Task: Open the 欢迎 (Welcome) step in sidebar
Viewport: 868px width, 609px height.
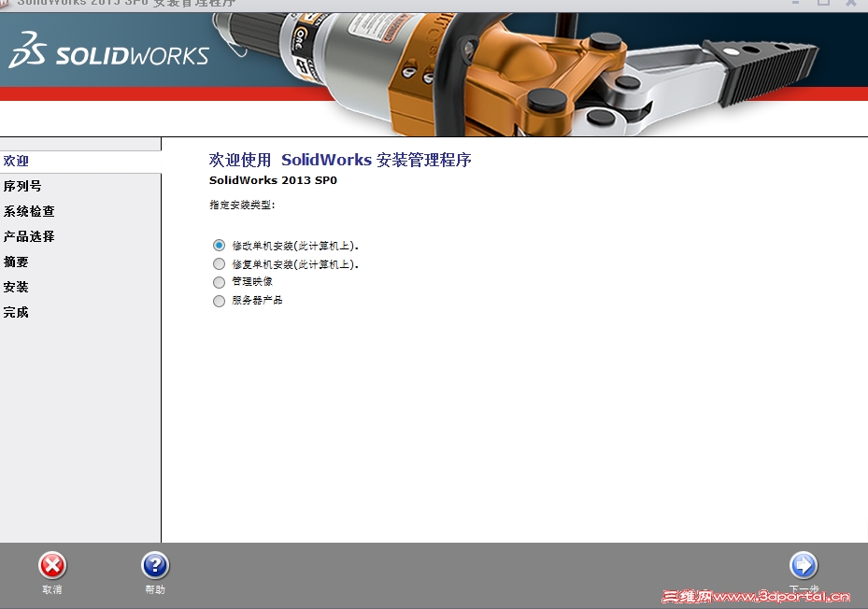Action: point(80,161)
